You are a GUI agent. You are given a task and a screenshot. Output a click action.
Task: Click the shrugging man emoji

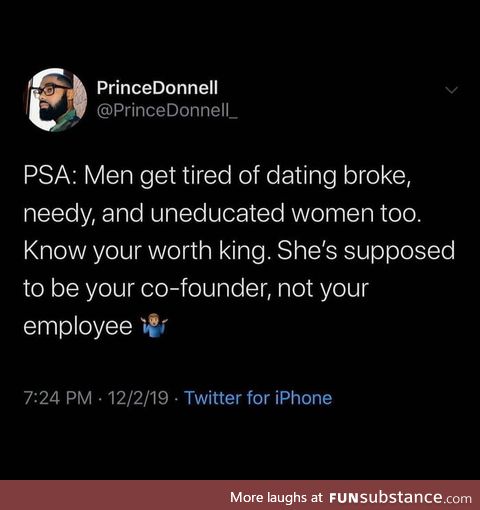click(x=155, y=327)
